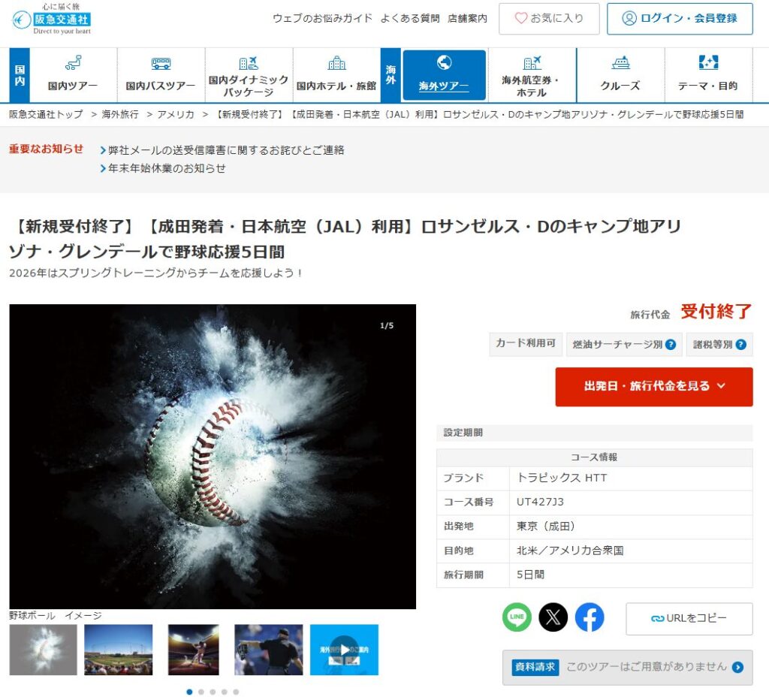Click the 阪急交通社 logo

coord(52,19)
